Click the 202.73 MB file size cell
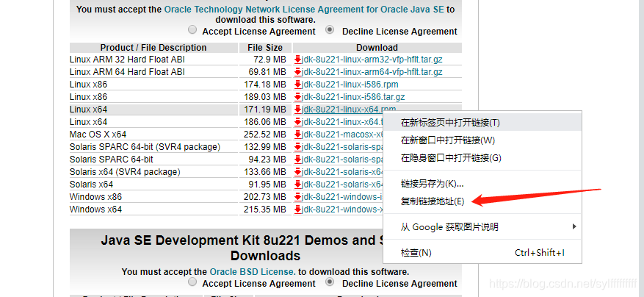 coord(265,196)
